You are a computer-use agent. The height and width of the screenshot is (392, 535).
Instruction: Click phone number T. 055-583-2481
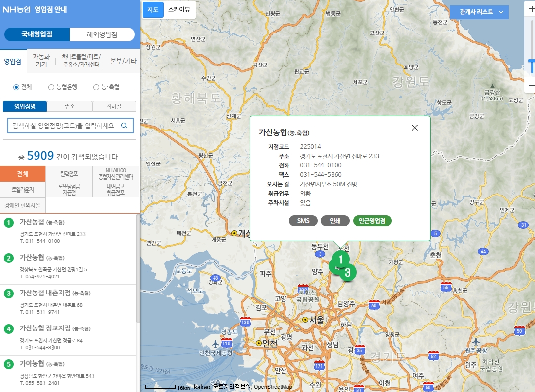click(39, 383)
